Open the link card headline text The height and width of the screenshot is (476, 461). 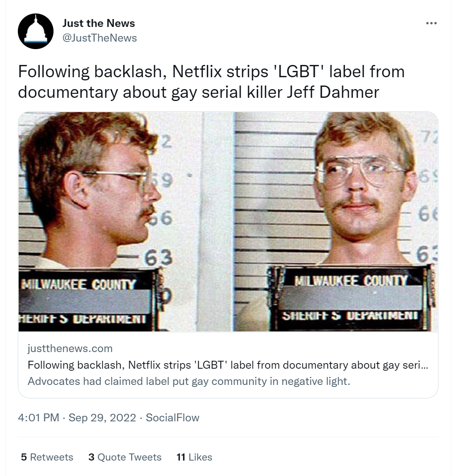(228, 365)
